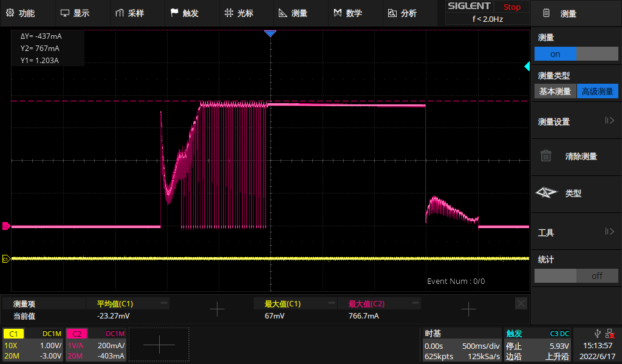This screenshot has height=364, width=622.
Task: Click the Stop trigger status button
Action: 511,7
